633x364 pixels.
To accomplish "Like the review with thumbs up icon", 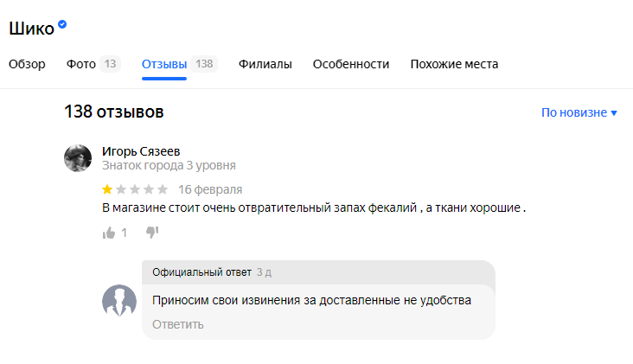I will (109, 233).
